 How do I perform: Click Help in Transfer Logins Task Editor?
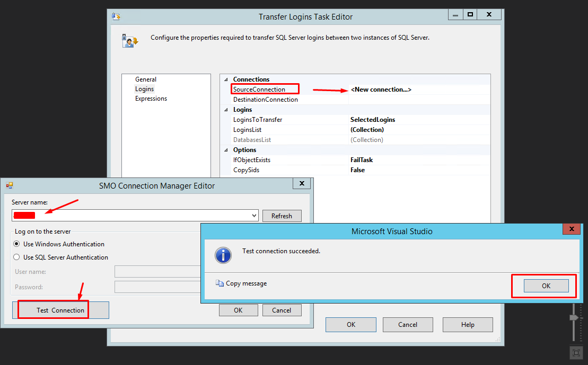pos(467,325)
